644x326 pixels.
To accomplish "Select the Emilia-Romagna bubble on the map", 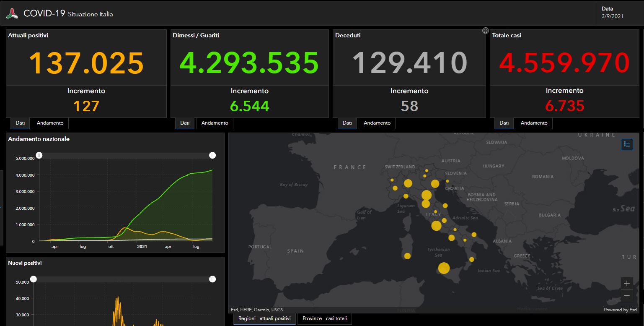I will [x=427, y=195].
